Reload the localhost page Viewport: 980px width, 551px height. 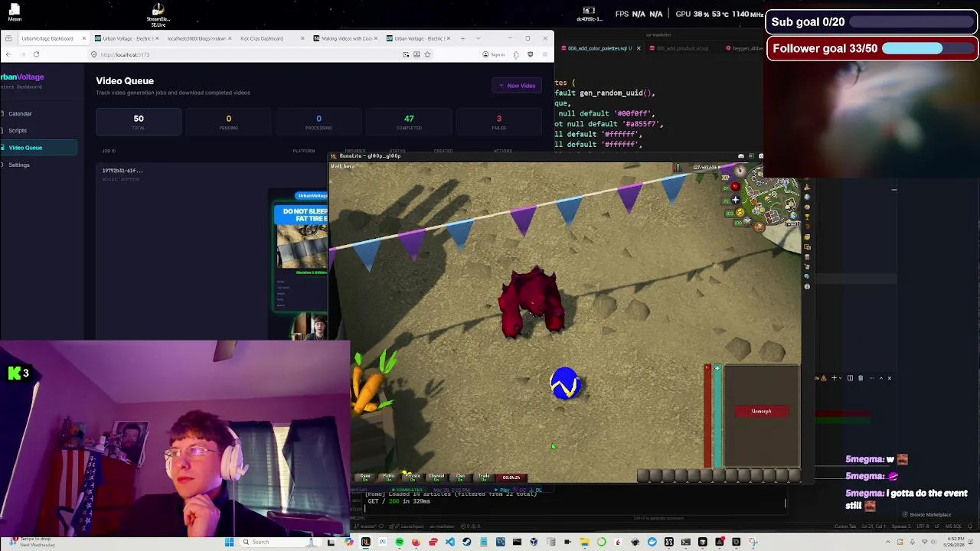[36, 54]
